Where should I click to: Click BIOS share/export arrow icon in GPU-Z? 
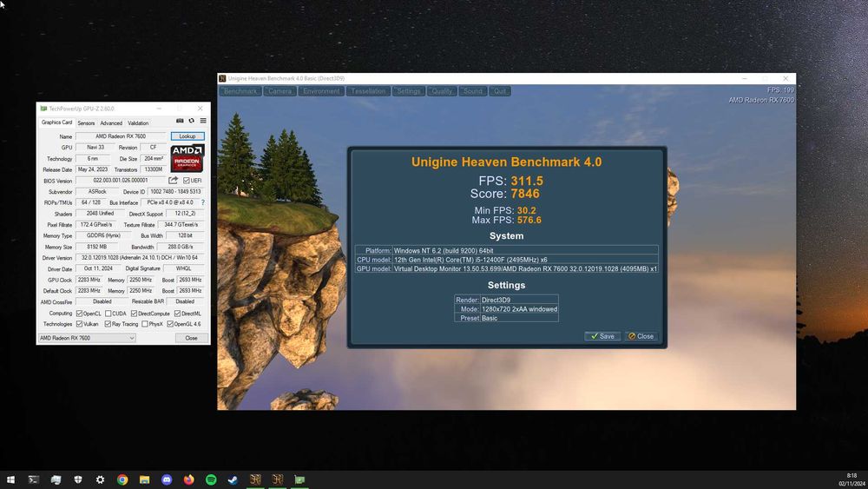(x=174, y=181)
